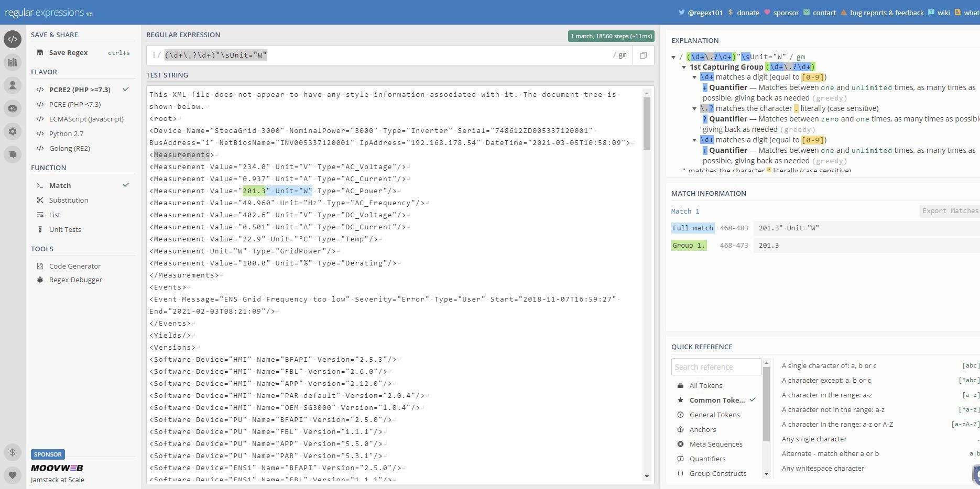The image size is (980, 489).
Task: Open the regex quiz gamepad icon
Action: tap(13, 108)
